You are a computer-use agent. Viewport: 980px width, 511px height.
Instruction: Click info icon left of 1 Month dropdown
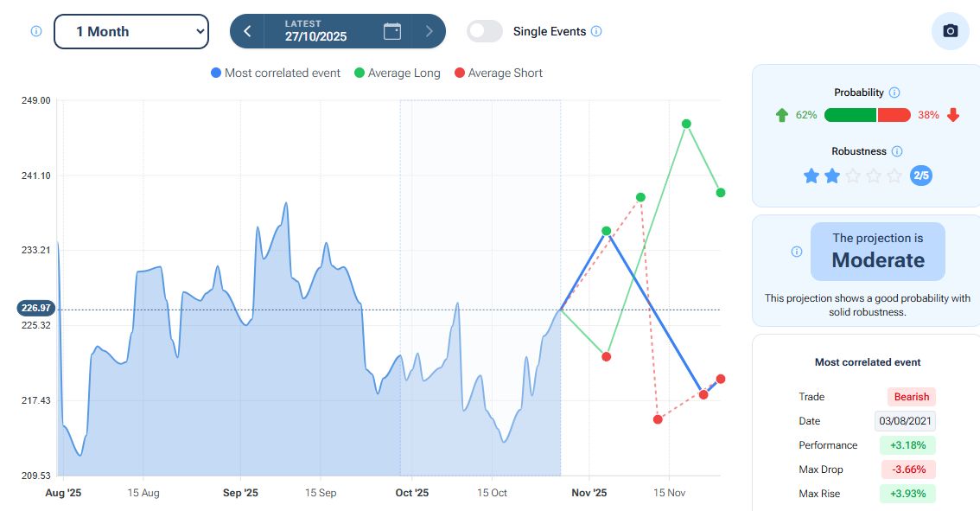[x=36, y=31]
